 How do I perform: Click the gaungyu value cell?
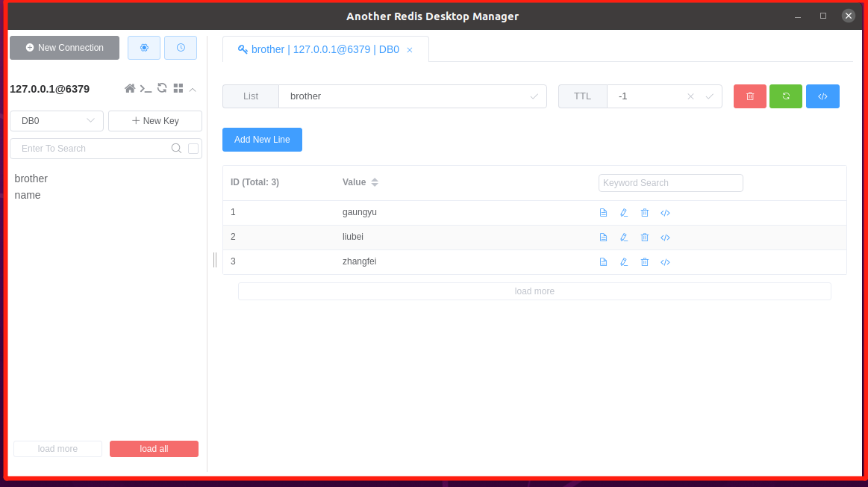(359, 212)
